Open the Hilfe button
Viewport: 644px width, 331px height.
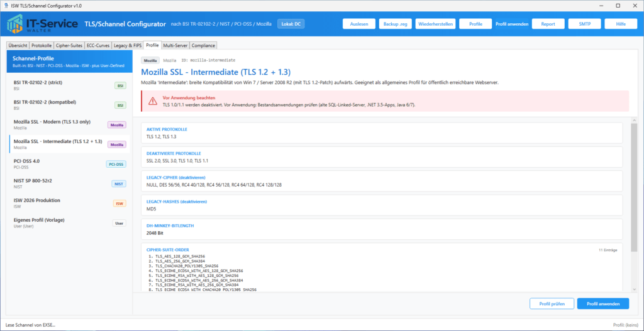click(x=621, y=24)
